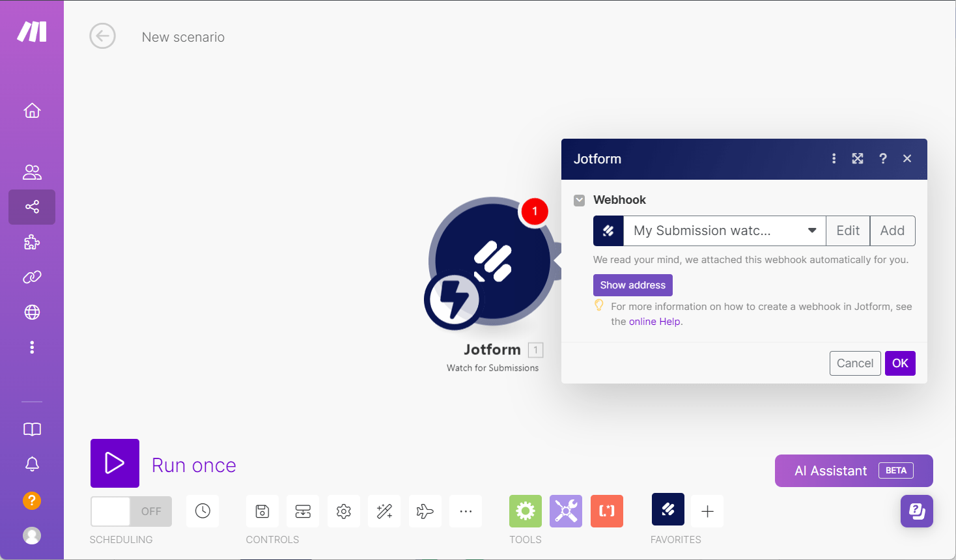Image resolution: width=956 pixels, height=560 pixels.
Task: Open schedule settings clock icon
Action: [203, 511]
